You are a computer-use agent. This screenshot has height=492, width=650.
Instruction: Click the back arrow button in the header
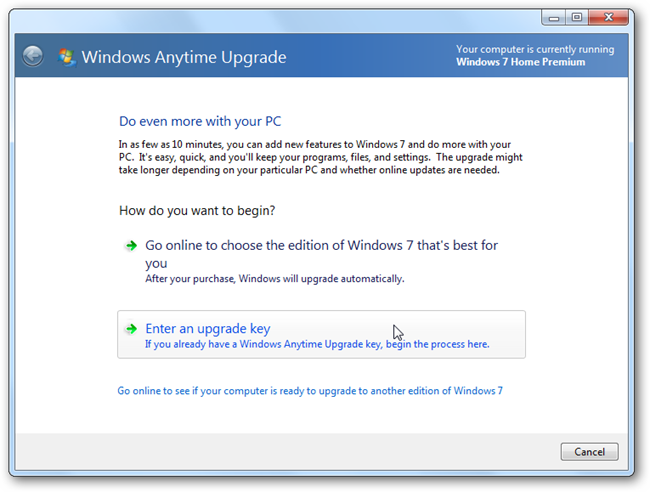point(33,56)
